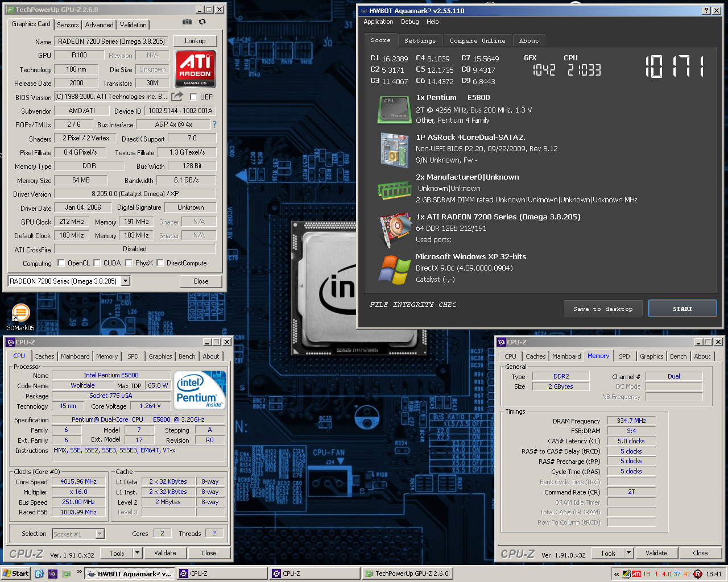
Task: Open the Caches tab in left CPU-Z
Action: 44,356
